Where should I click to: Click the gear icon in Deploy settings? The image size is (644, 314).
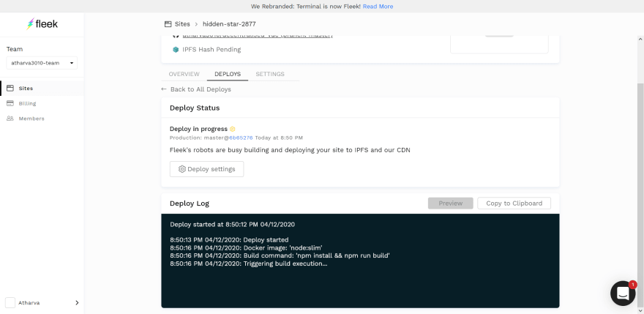182,169
